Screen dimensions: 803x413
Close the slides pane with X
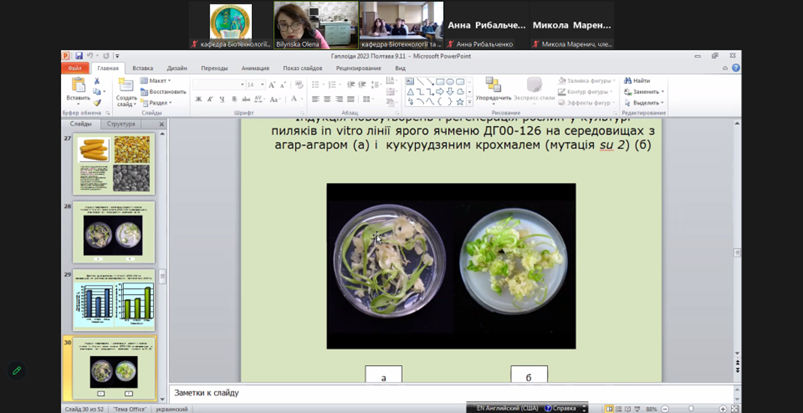[x=161, y=125]
